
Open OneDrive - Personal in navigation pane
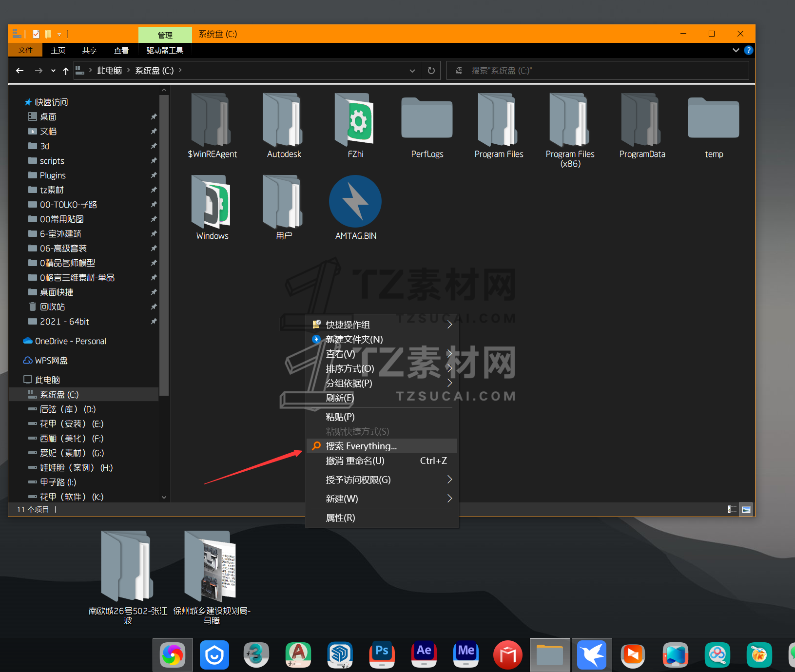71,341
